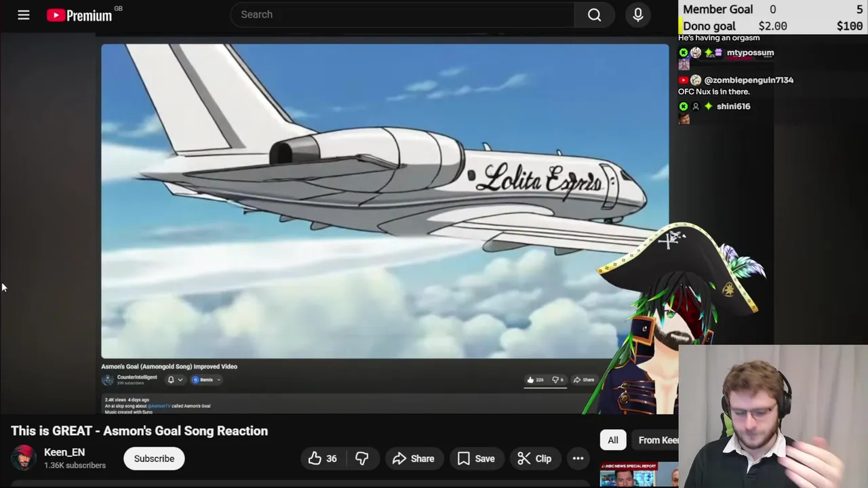Dislike the embedded video with 6 dislikes
Image resolution: width=868 pixels, height=488 pixels.
(558, 380)
